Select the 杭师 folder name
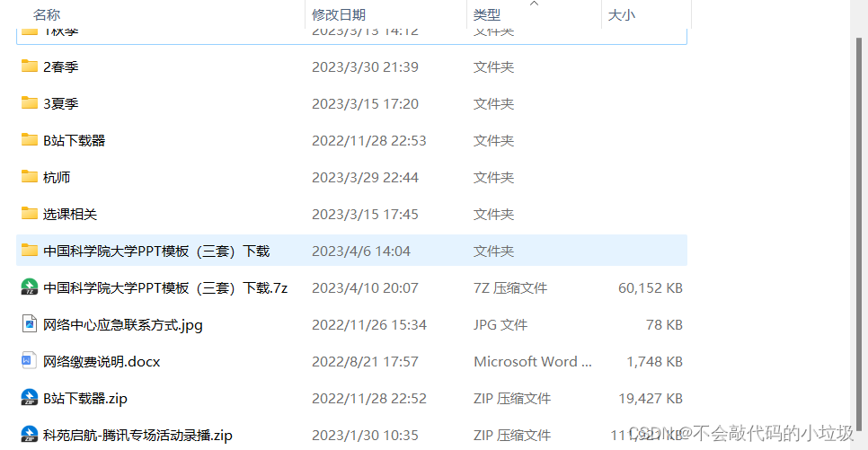868x450 pixels. pos(57,178)
